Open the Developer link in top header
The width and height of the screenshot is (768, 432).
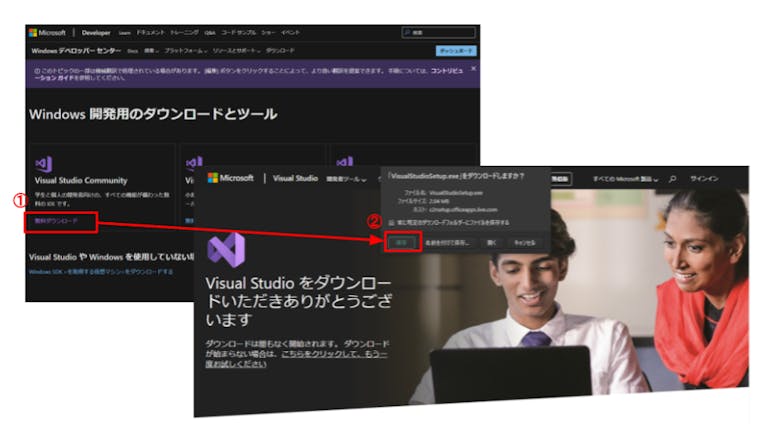[x=96, y=33]
